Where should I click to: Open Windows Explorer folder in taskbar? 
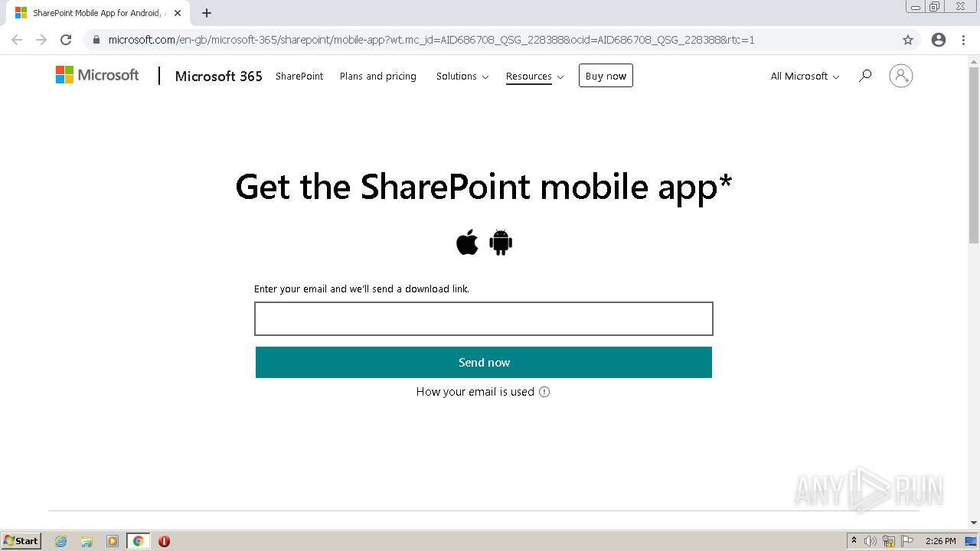87,541
